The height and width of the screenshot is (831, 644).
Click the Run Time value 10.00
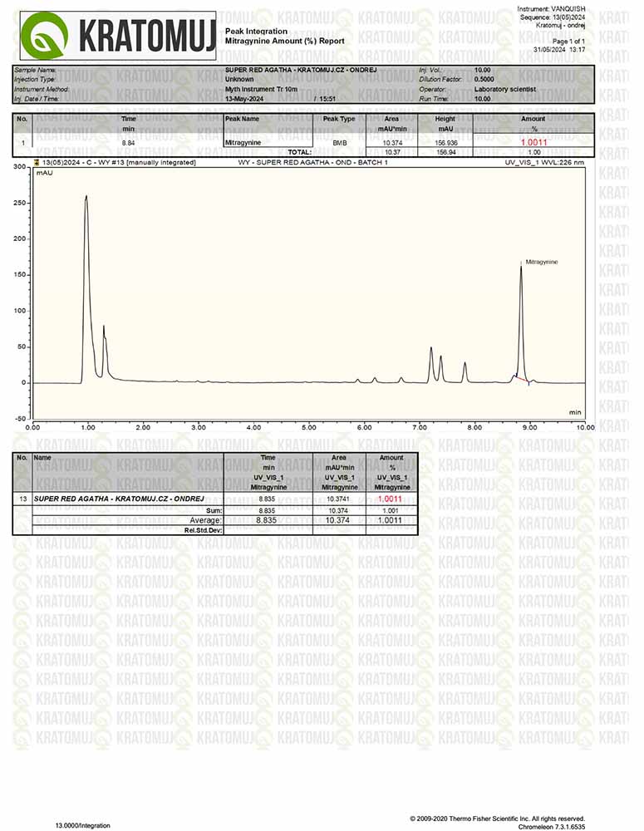pyautogui.click(x=482, y=99)
